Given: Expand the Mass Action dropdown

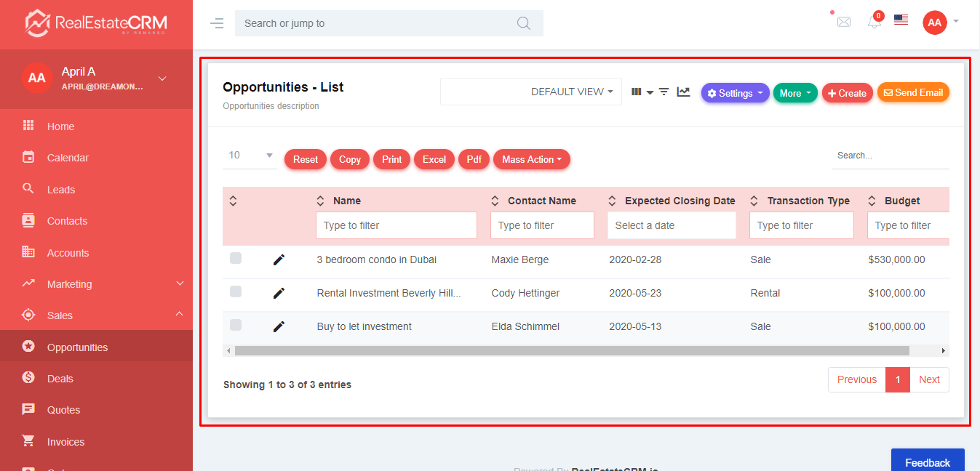Looking at the screenshot, I should 531,159.
